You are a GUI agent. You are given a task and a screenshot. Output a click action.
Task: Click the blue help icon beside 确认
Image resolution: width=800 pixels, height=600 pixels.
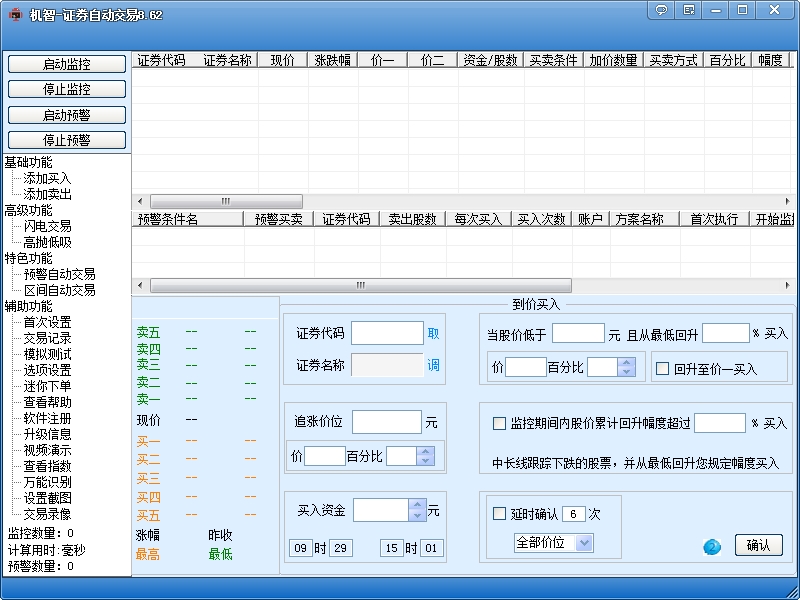pyautogui.click(x=712, y=547)
